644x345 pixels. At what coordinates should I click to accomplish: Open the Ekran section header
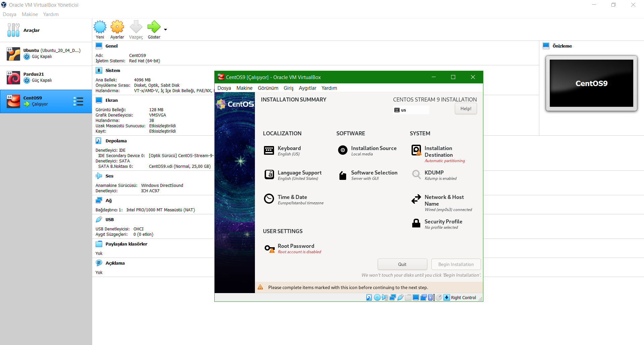click(x=111, y=100)
